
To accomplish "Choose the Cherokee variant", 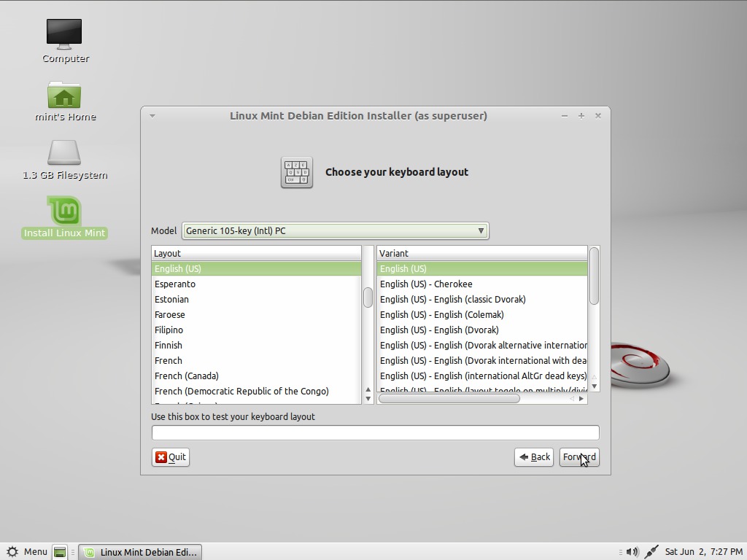I will coord(482,284).
